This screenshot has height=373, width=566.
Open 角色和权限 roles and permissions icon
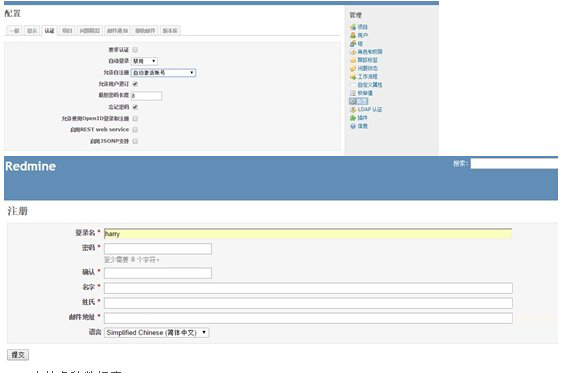[x=353, y=52]
